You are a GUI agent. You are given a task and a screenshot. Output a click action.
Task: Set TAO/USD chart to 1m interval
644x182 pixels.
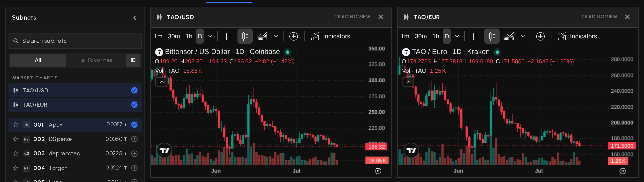click(x=158, y=36)
